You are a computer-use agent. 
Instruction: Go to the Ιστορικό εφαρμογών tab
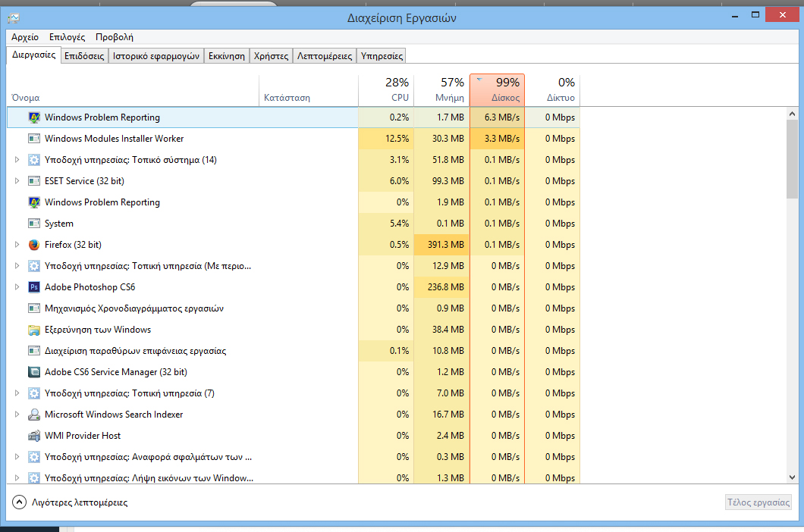pos(156,56)
